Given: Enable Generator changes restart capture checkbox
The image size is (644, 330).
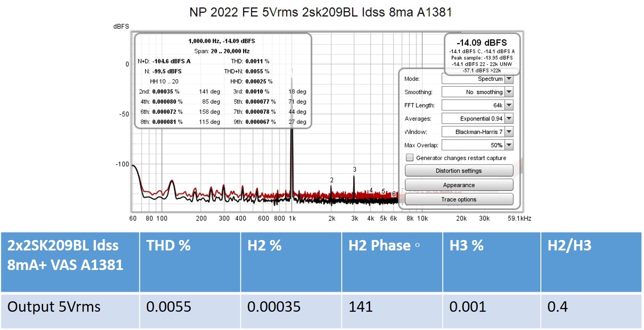Looking at the screenshot, I should (409, 158).
